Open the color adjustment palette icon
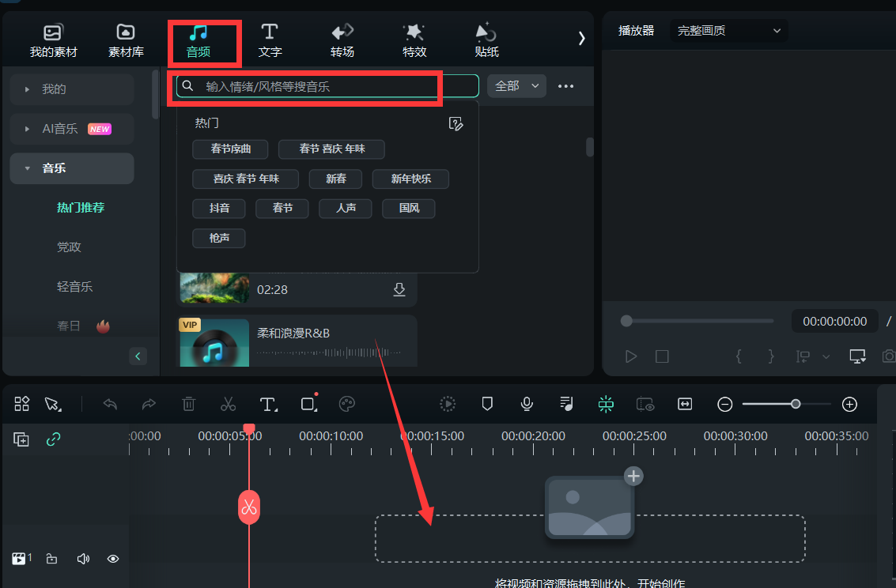896x588 pixels. [x=348, y=404]
